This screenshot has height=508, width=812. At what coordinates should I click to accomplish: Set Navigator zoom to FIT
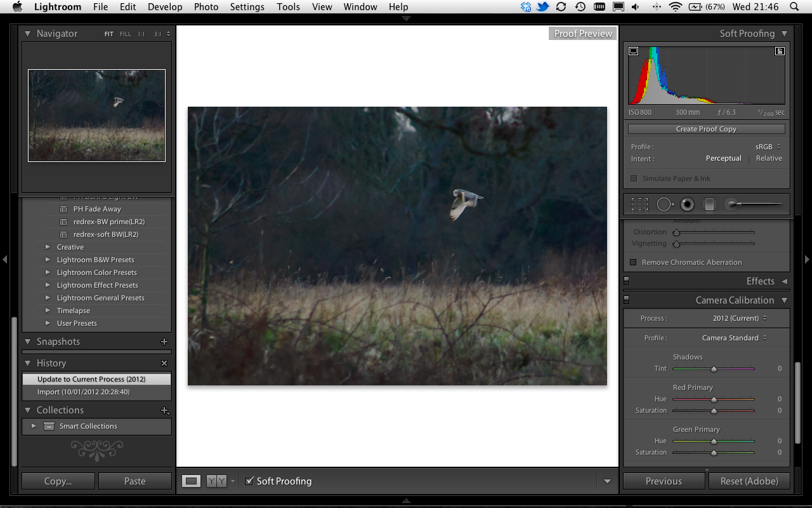[x=109, y=34]
